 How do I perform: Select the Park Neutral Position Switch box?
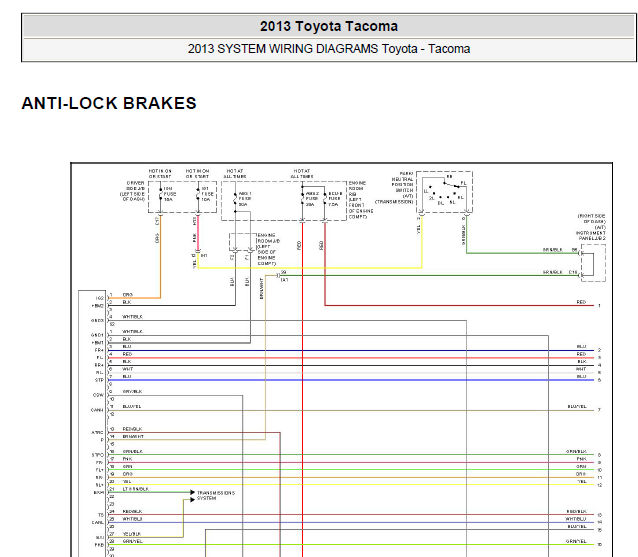coord(444,192)
